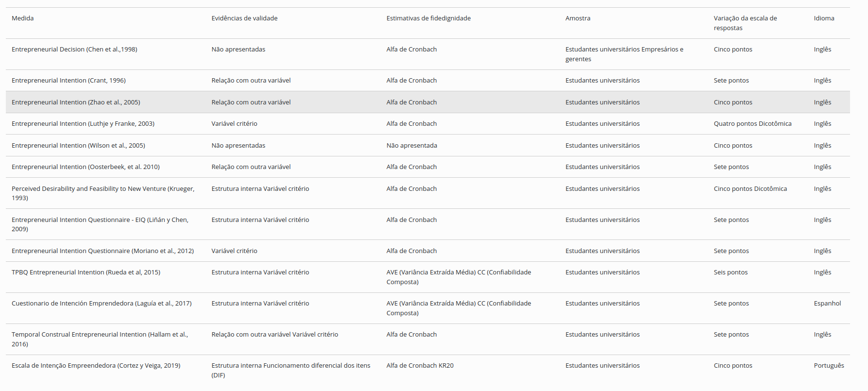Select the Luthje y Franke, 2003 measure

click(x=83, y=124)
